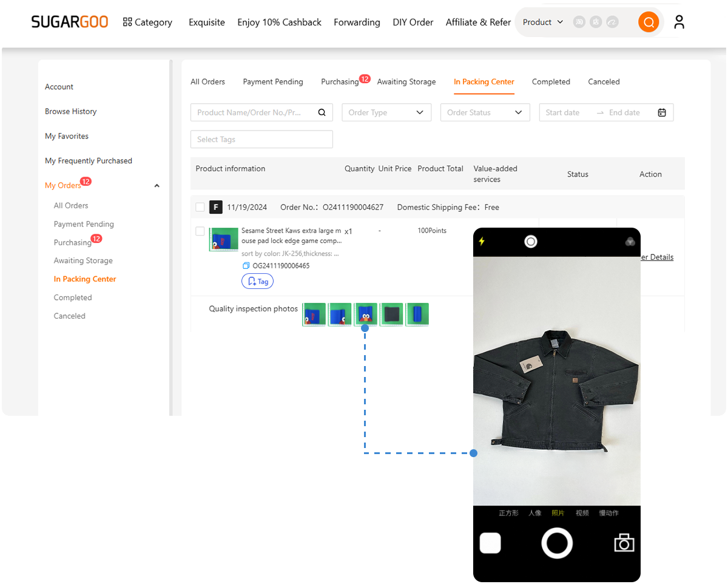Image resolution: width=728 pixels, height=584 pixels.
Task: Tap the camera flash lightning icon
Action: pos(482,242)
